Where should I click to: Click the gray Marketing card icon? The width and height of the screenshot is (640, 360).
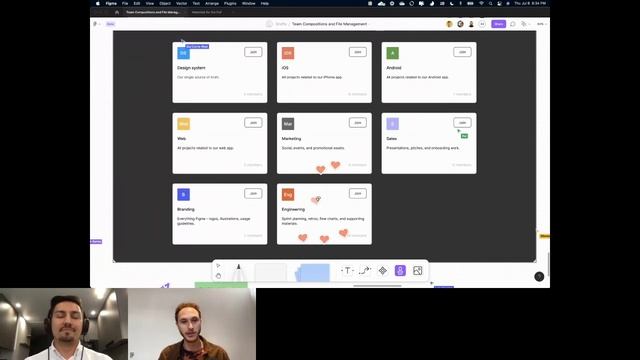(288, 124)
